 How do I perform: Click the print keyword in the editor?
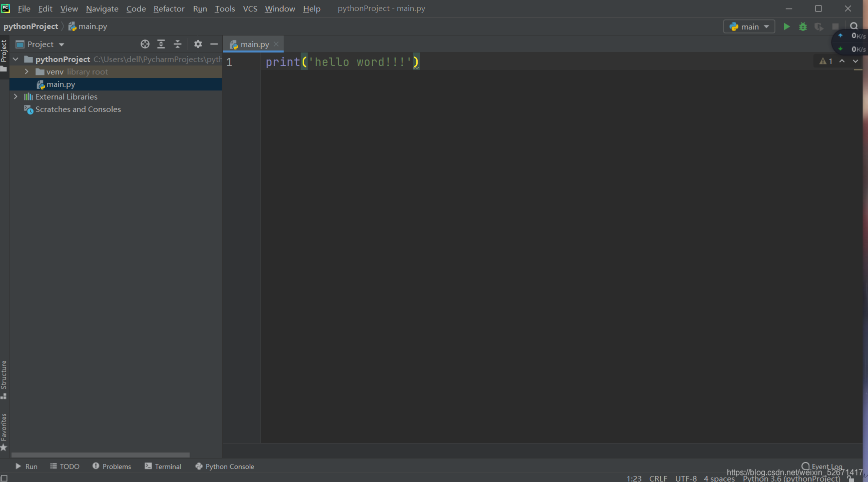[283, 62]
